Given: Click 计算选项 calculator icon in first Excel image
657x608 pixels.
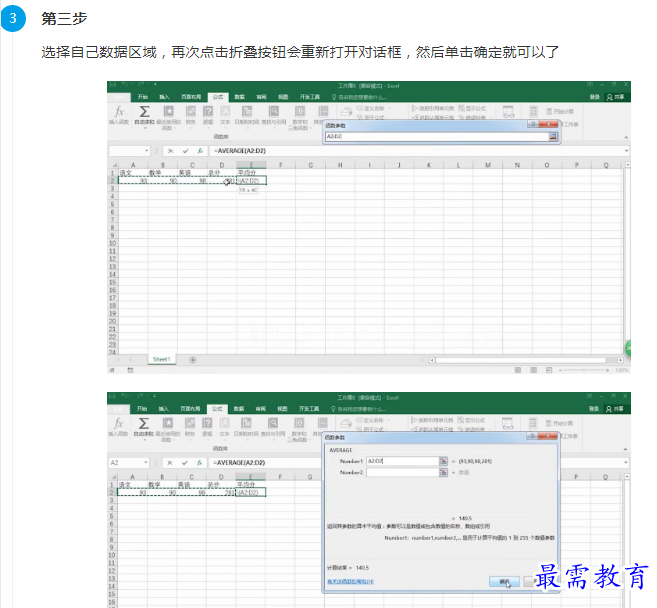Looking at the screenshot, I should tap(533, 111).
